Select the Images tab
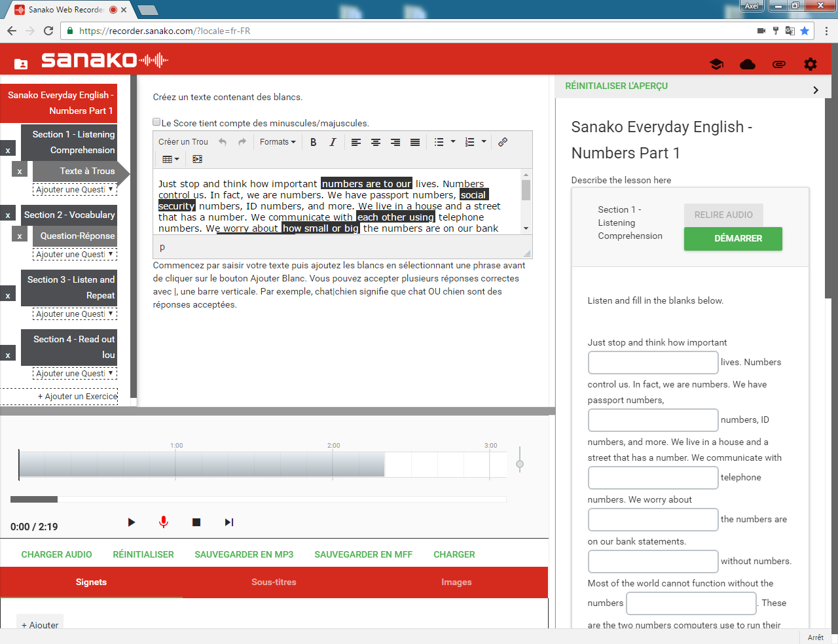This screenshot has height=644, width=838. [x=456, y=582]
